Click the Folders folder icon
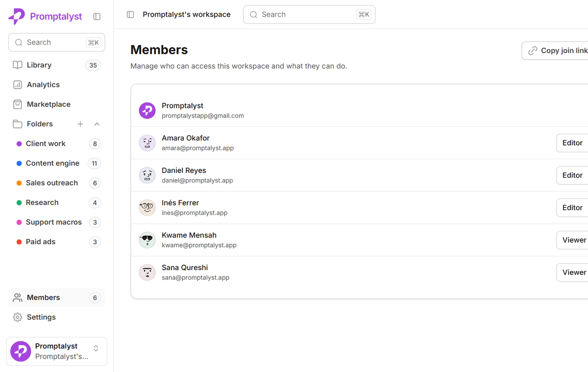 (x=18, y=124)
